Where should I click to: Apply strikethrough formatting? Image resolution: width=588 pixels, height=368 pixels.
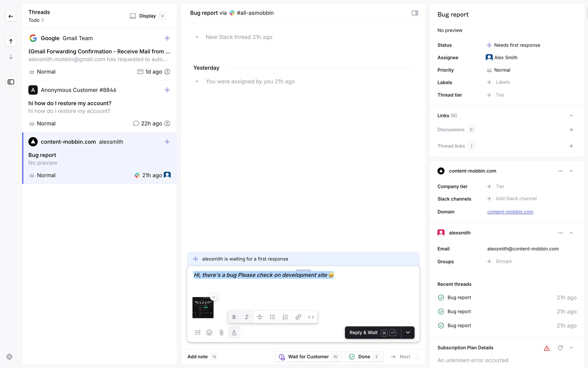point(260,317)
